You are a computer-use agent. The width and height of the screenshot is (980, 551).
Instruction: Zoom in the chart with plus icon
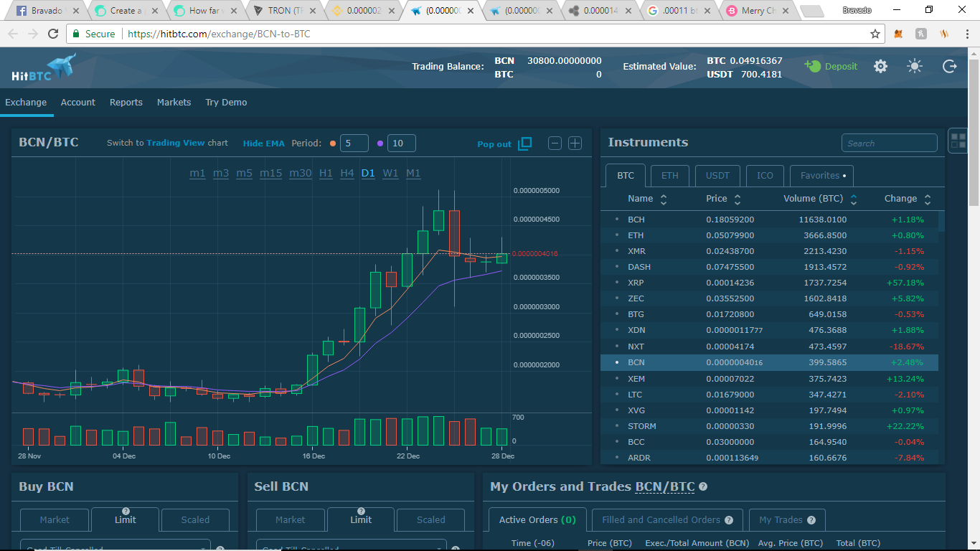pos(575,143)
